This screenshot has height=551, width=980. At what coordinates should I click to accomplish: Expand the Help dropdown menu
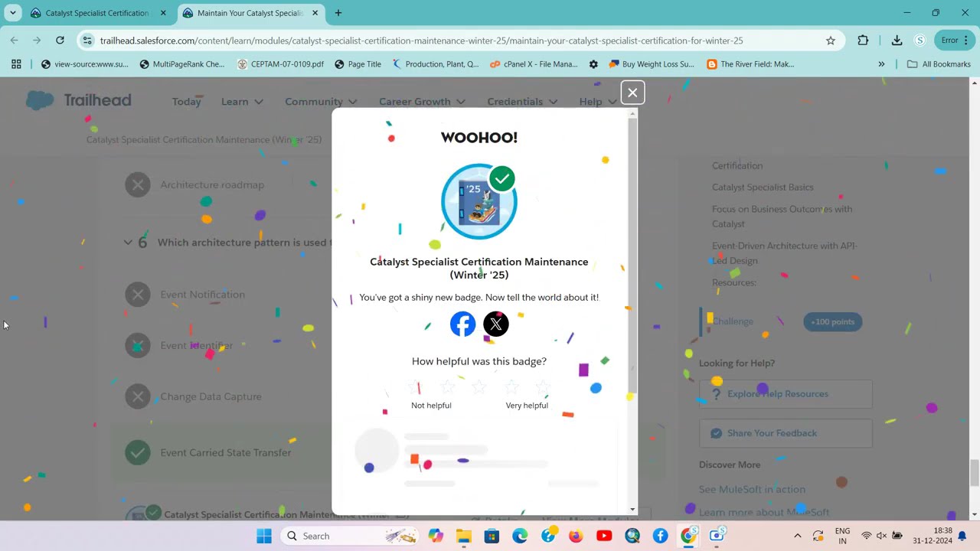coord(597,101)
